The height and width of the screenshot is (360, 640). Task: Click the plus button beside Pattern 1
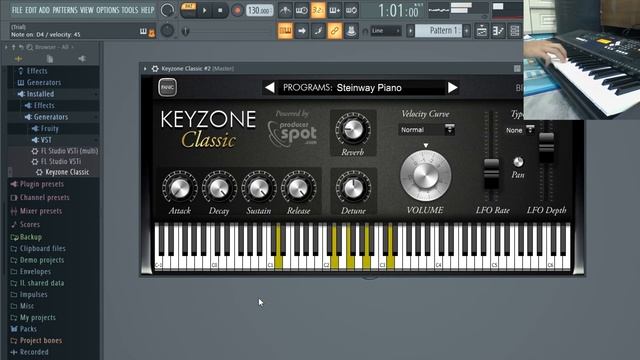coord(467,31)
